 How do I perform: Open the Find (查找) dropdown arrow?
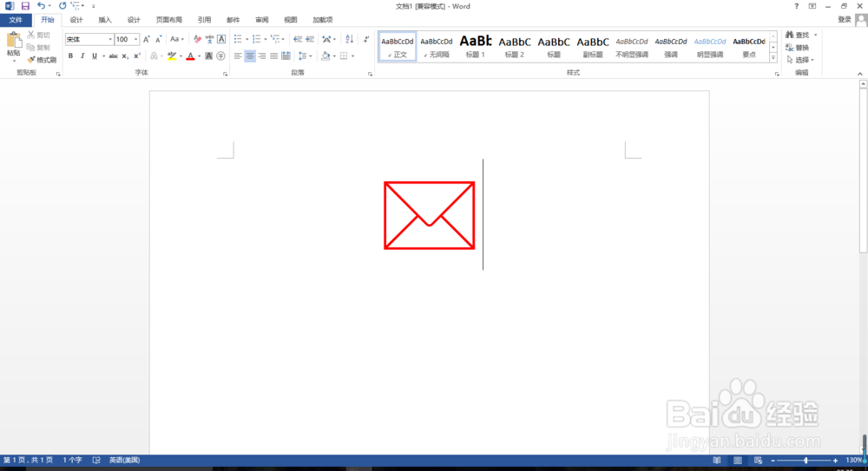click(x=815, y=35)
